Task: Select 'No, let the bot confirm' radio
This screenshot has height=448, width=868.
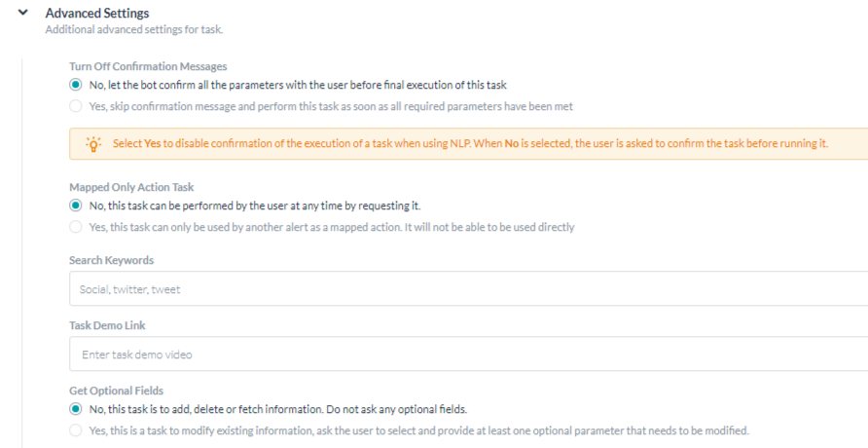Action: (76, 85)
